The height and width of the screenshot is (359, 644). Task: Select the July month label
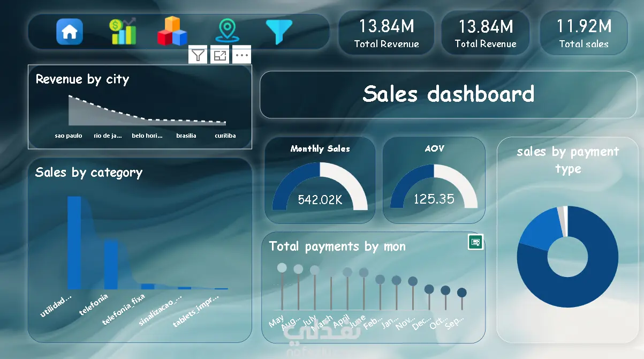(x=310, y=321)
